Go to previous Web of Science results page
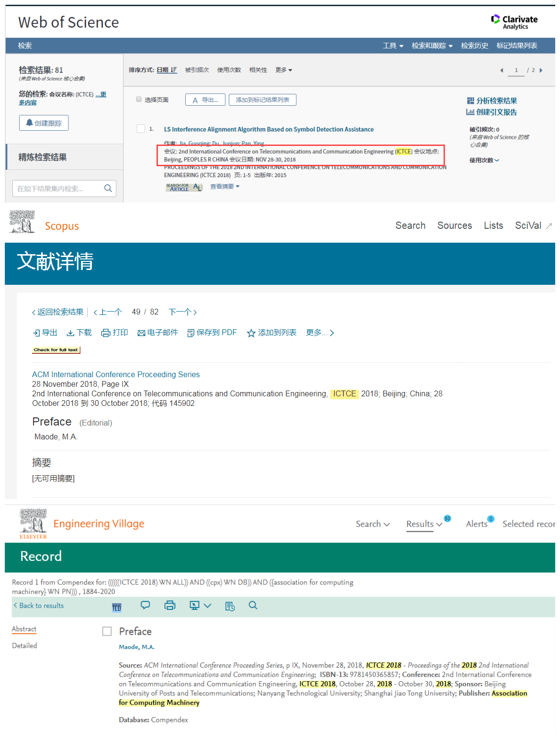560x740 pixels. pos(502,70)
